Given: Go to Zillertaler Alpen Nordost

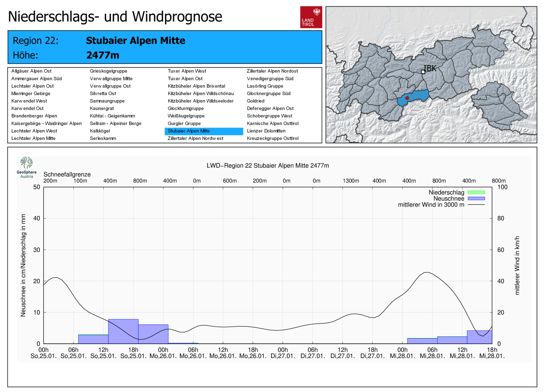Looking at the screenshot, I should (272, 71).
